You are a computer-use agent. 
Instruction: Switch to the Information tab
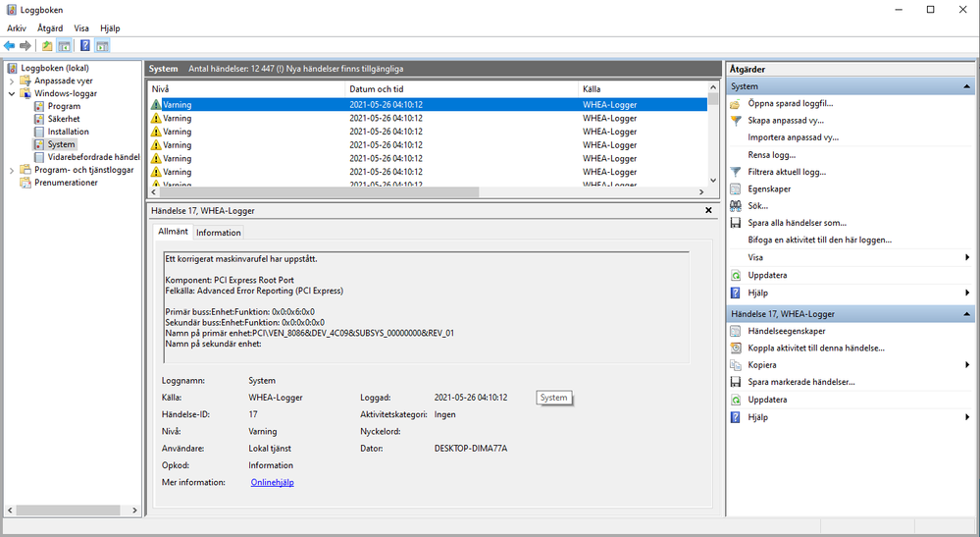click(218, 233)
